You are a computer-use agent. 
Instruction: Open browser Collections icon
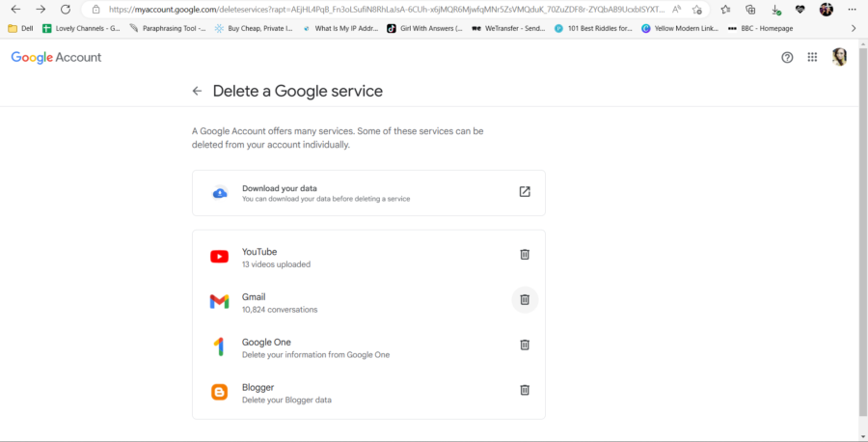coord(750,10)
